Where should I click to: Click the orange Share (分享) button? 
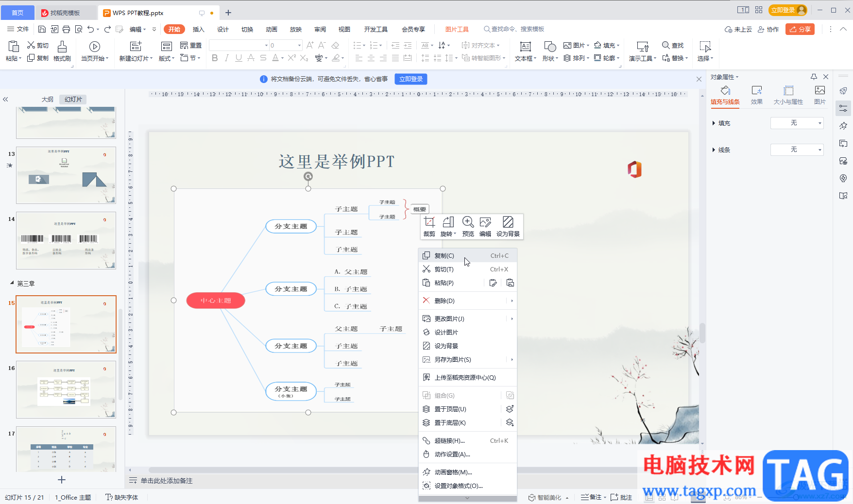(x=800, y=29)
